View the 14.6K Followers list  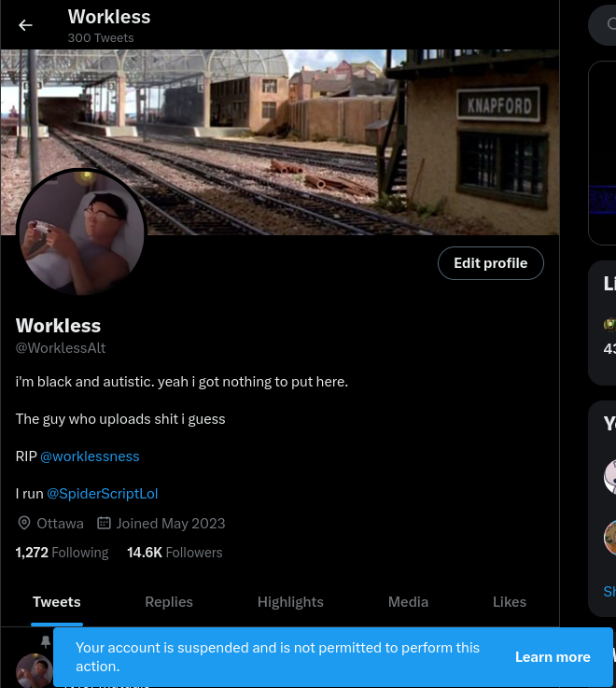point(175,553)
